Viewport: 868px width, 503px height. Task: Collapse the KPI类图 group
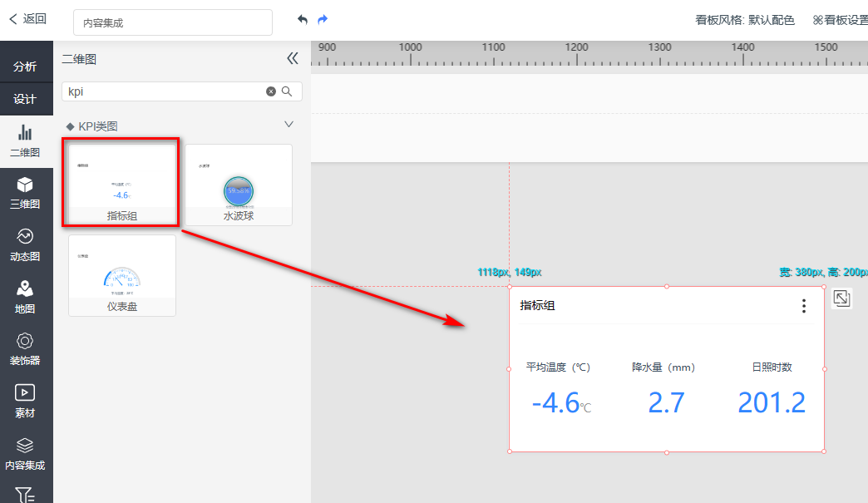point(289,125)
